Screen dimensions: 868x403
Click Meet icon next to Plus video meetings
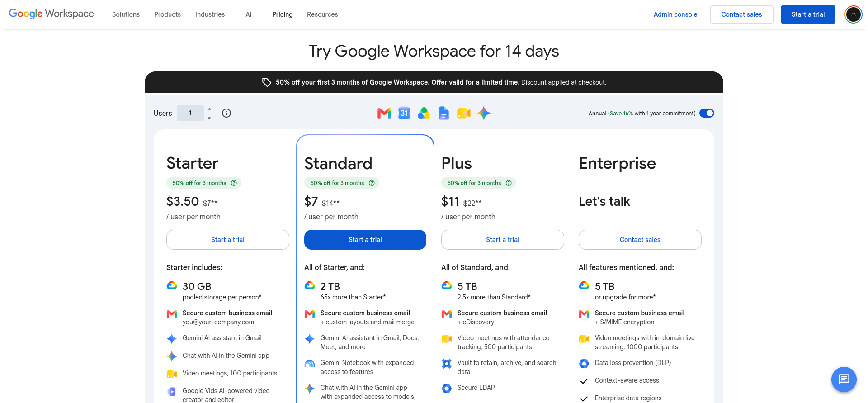click(x=447, y=339)
